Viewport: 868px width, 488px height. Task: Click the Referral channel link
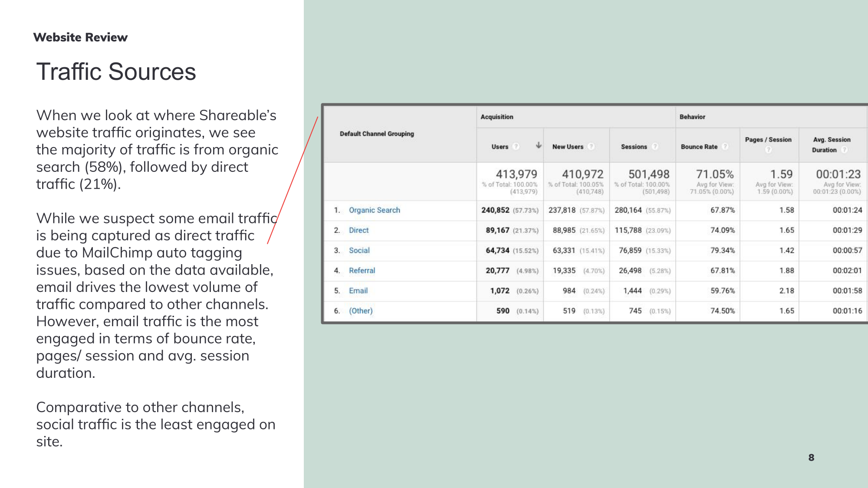click(362, 271)
